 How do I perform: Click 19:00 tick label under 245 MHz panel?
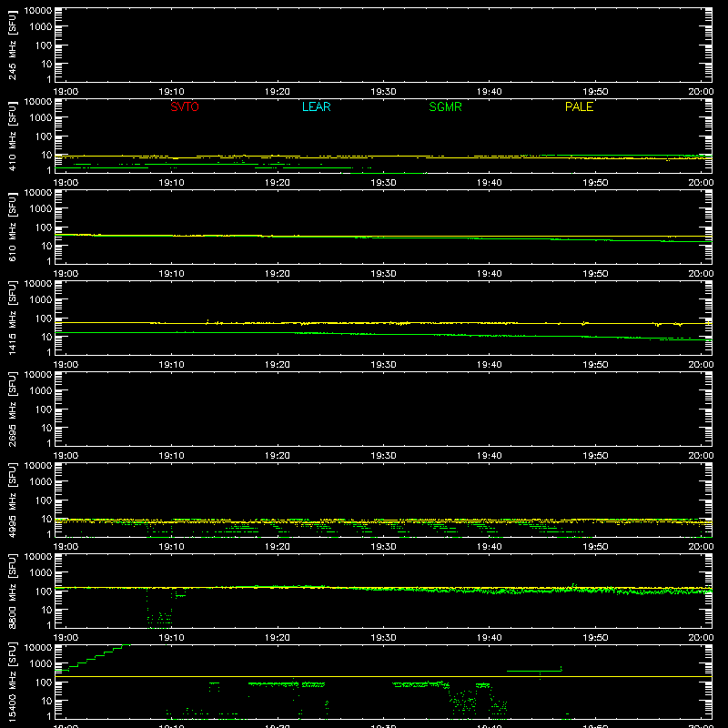(66, 92)
